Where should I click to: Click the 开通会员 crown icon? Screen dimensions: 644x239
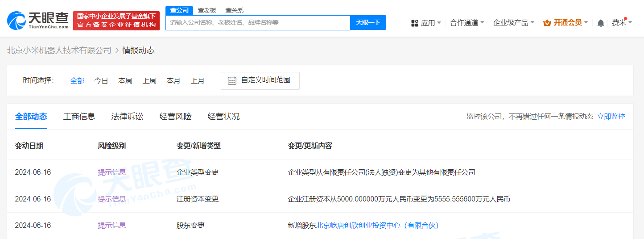547,23
